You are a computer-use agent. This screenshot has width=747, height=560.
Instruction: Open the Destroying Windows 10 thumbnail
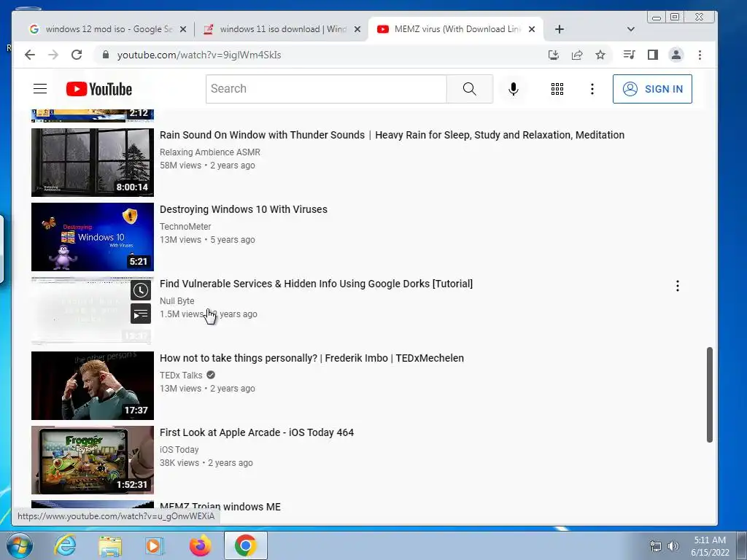[93, 237]
